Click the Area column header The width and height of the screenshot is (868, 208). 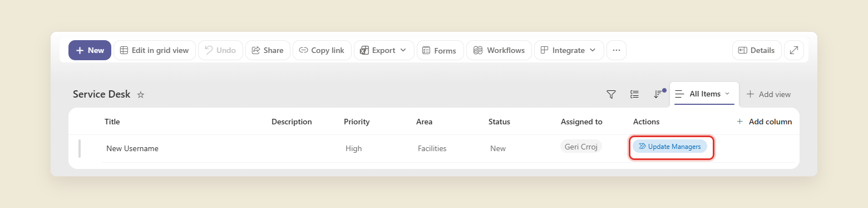point(424,122)
